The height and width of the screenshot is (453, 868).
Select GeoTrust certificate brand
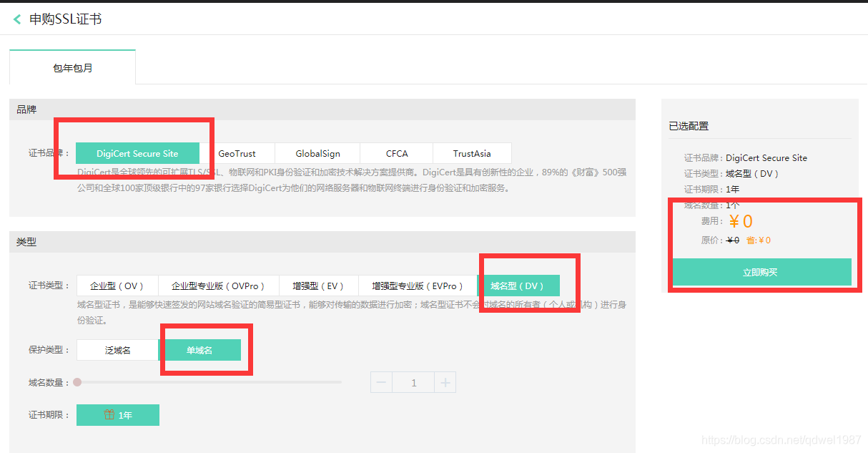pos(237,153)
